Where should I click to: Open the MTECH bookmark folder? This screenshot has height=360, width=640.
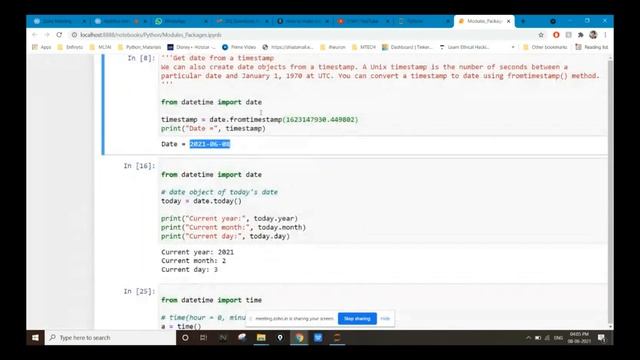[363, 47]
